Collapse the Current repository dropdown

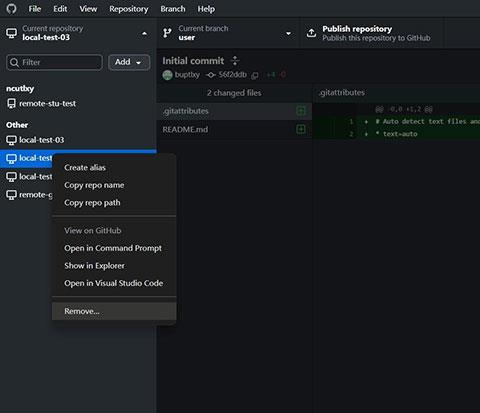(78, 33)
